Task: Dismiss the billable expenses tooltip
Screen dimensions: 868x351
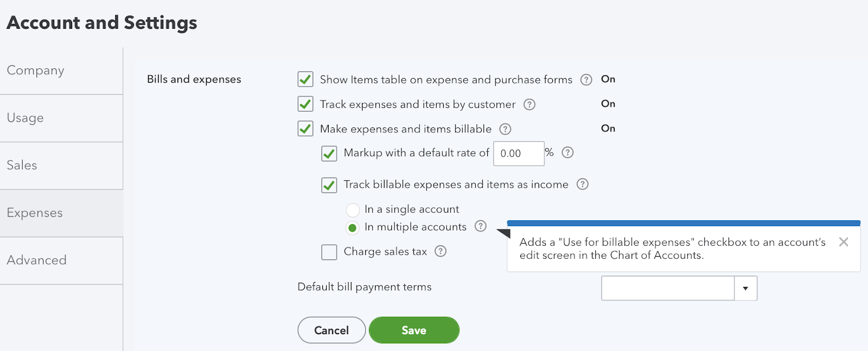Action: tap(844, 242)
